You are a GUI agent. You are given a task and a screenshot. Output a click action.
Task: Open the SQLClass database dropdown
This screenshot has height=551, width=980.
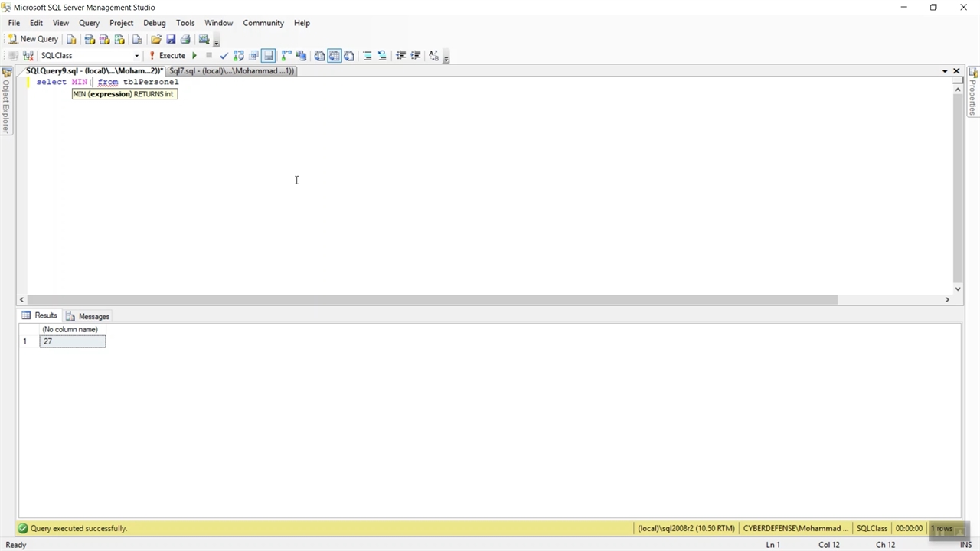click(x=137, y=56)
